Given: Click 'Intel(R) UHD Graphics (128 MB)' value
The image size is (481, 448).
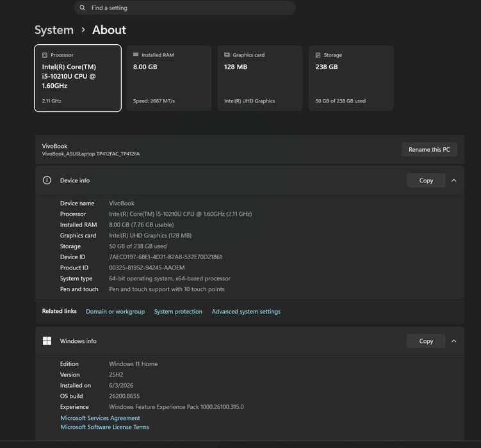Looking at the screenshot, I should coord(151,236).
